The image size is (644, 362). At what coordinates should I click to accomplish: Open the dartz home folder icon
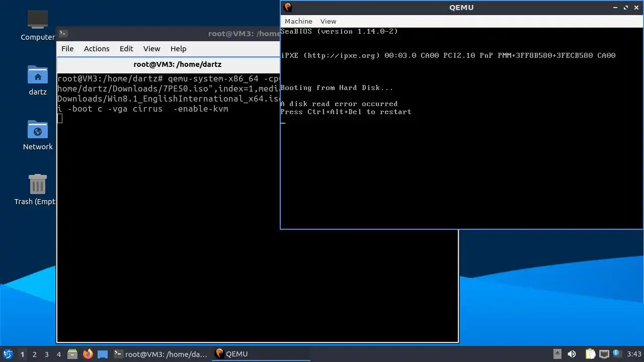38,80
